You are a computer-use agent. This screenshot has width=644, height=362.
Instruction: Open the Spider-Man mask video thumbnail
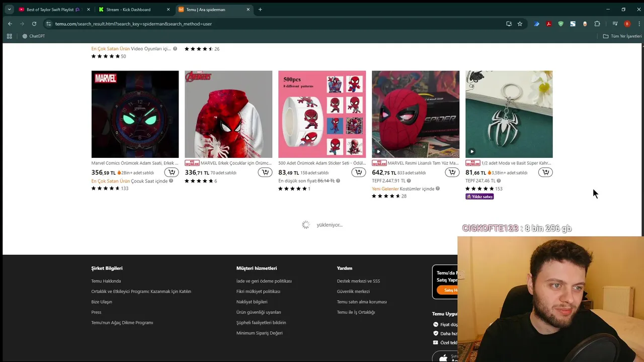[416, 114]
